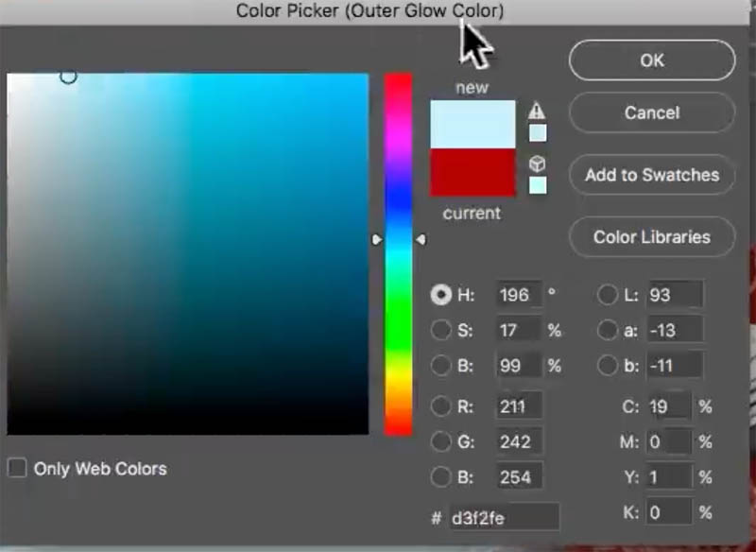The height and width of the screenshot is (552, 756).
Task: Click the not-web-safe cube icon
Action: click(537, 164)
